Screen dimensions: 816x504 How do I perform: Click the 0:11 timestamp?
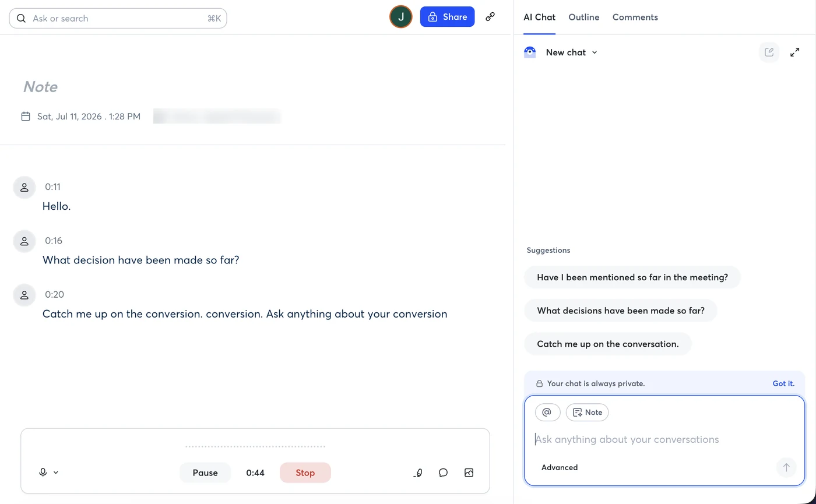pos(52,187)
